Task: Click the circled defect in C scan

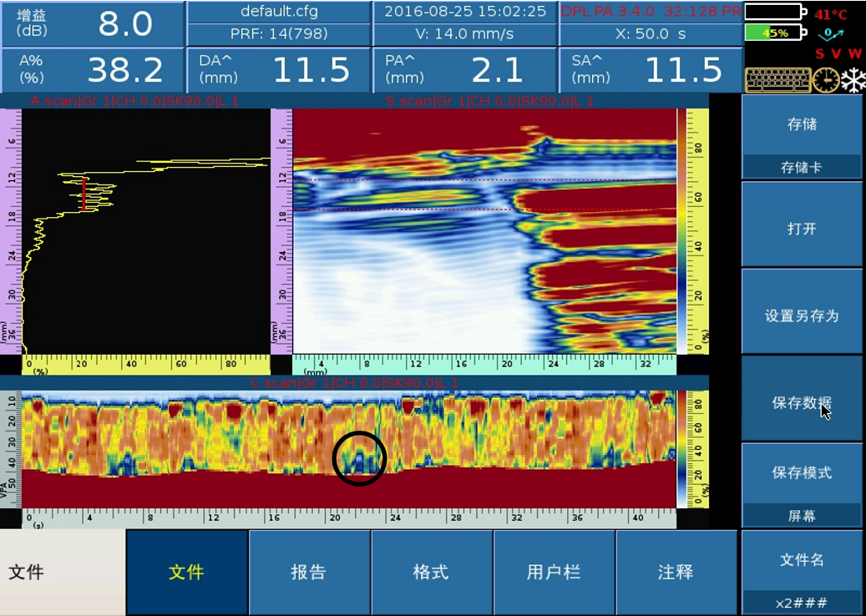Action: coord(359,458)
